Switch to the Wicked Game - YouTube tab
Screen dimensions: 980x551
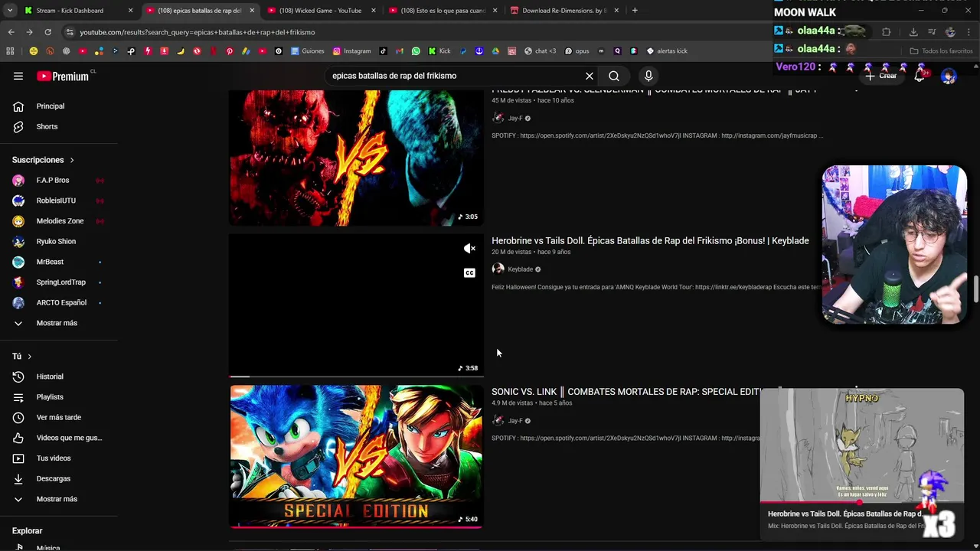[320, 11]
